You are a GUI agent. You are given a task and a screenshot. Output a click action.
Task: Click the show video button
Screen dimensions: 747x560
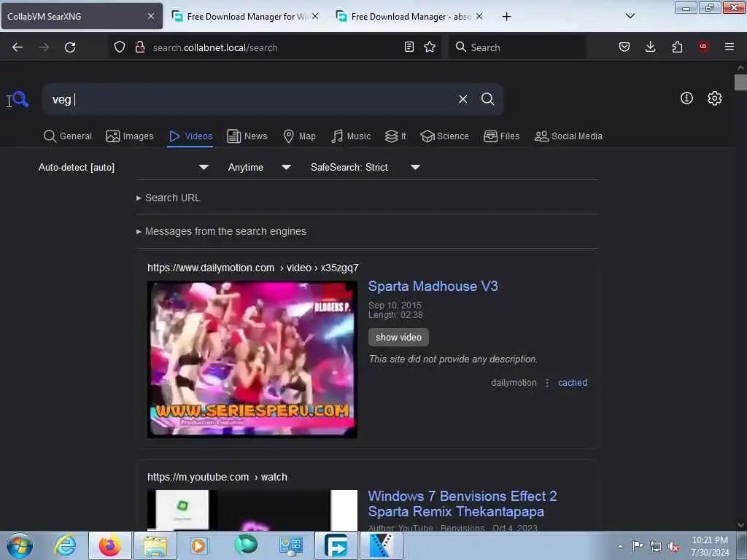[x=398, y=337]
